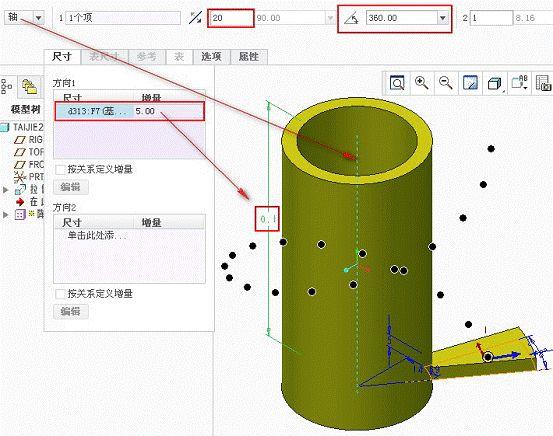Select TAIJIE2 root in model tree
The height and width of the screenshot is (436, 553).
(x=22, y=127)
